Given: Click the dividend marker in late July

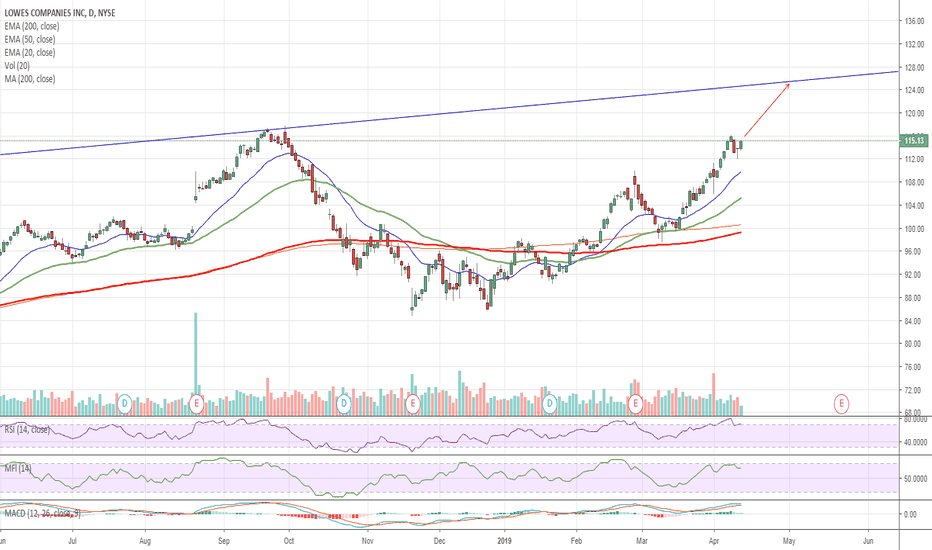Looking at the screenshot, I should [x=124, y=404].
